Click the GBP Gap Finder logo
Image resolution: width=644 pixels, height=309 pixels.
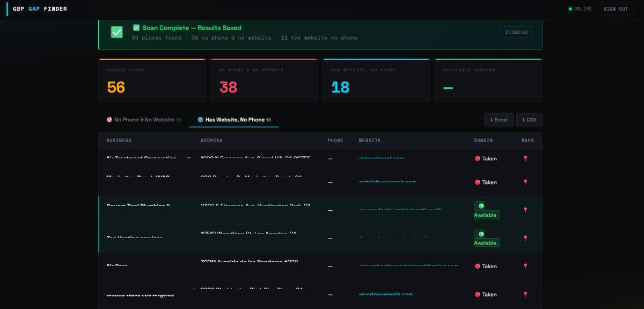pos(40,9)
